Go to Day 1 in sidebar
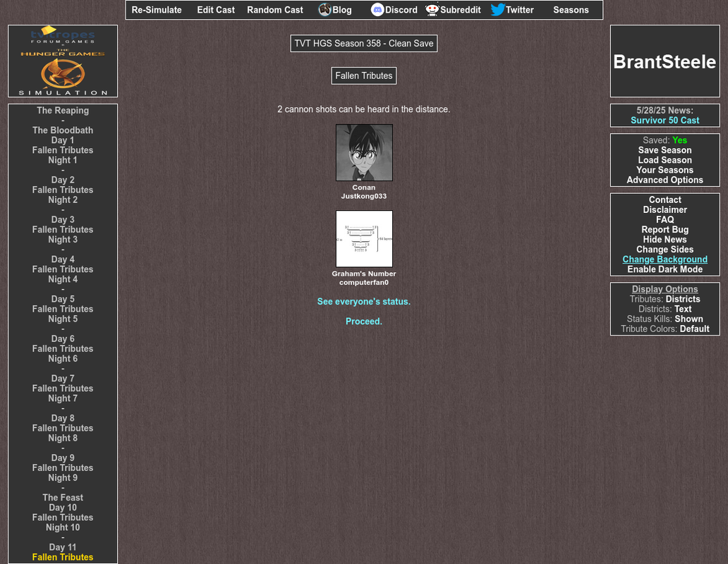The image size is (728, 564). (63, 140)
